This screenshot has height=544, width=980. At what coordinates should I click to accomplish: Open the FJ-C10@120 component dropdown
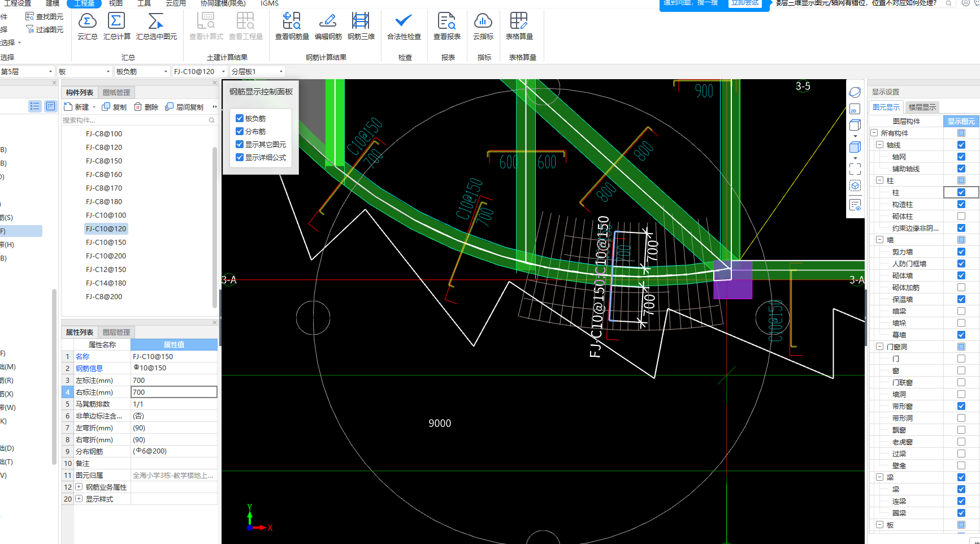200,71
